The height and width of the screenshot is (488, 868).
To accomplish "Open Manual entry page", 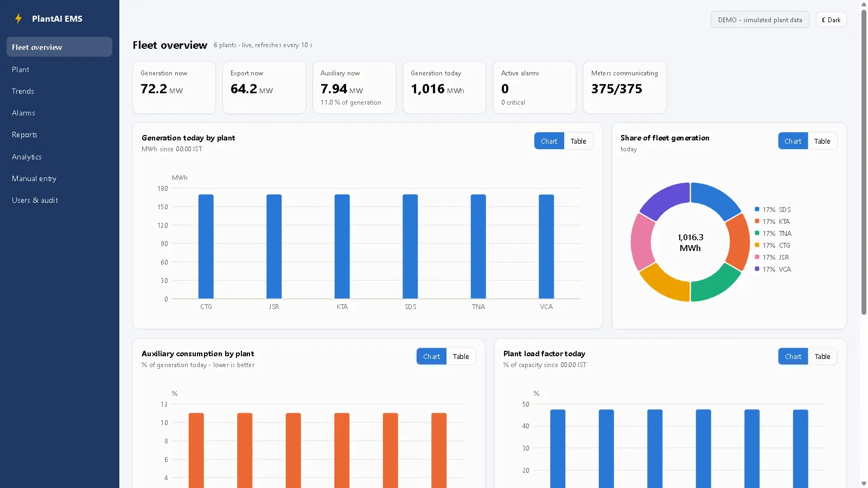I will coord(59,178).
